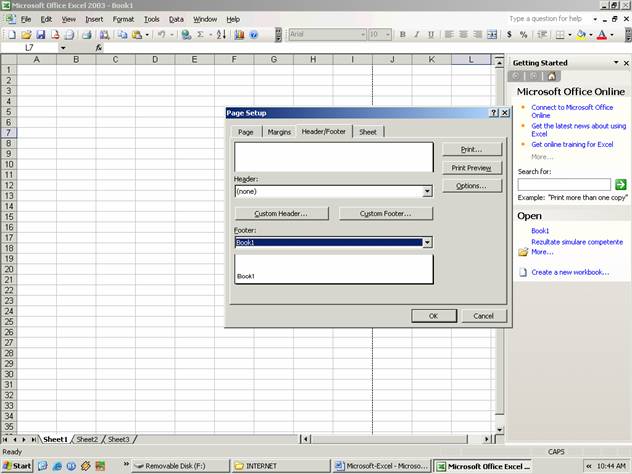Click the Chart Wizard icon
The image size is (632, 474).
pyautogui.click(x=239, y=35)
